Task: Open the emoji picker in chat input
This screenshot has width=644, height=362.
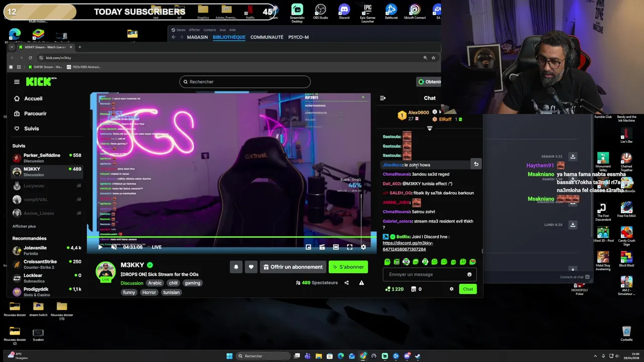Action: tap(469, 275)
